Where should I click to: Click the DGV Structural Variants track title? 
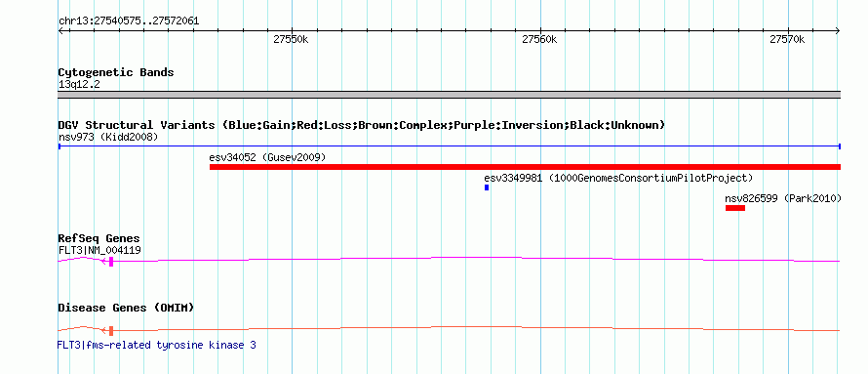(x=362, y=125)
